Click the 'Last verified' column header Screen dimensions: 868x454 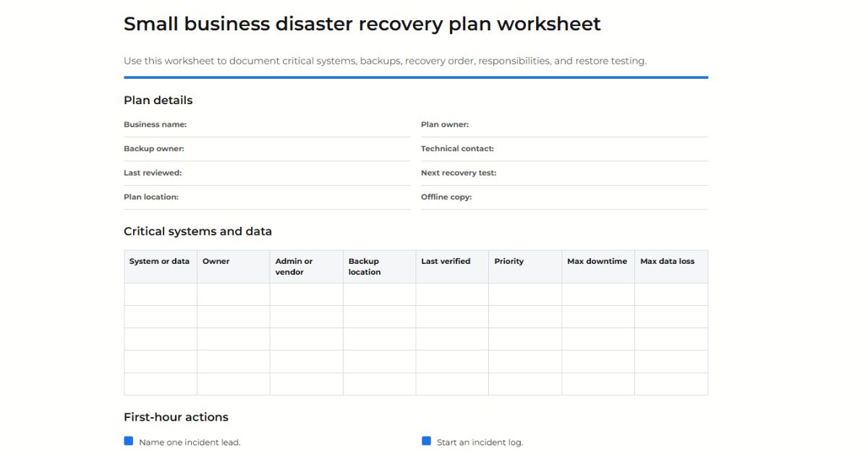(452, 267)
